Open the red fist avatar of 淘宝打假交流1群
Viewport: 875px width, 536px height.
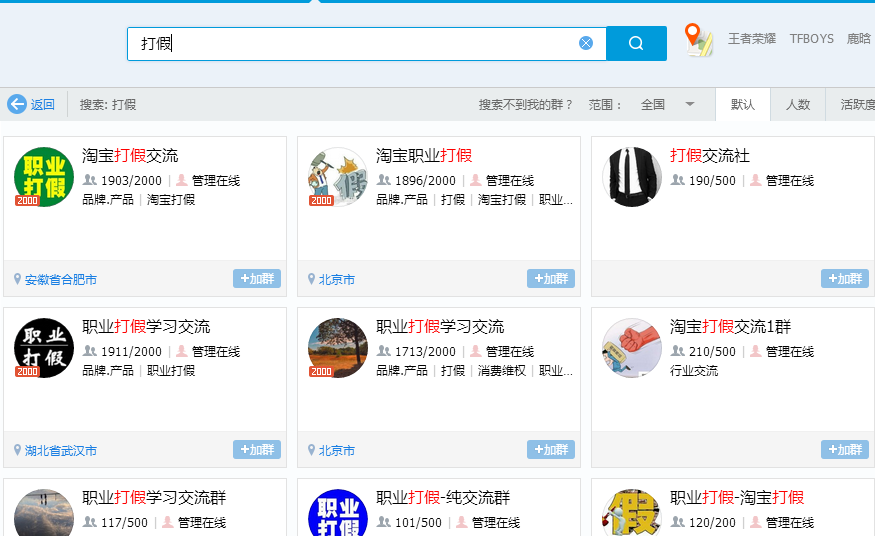(x=632, y=348)
